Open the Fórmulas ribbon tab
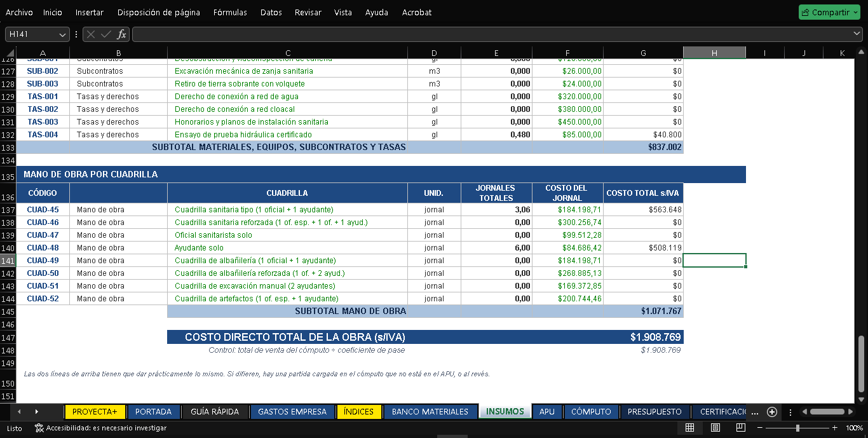Image resolution: width=868 pixels, height=438 pixels. click(x=231, y=12)
